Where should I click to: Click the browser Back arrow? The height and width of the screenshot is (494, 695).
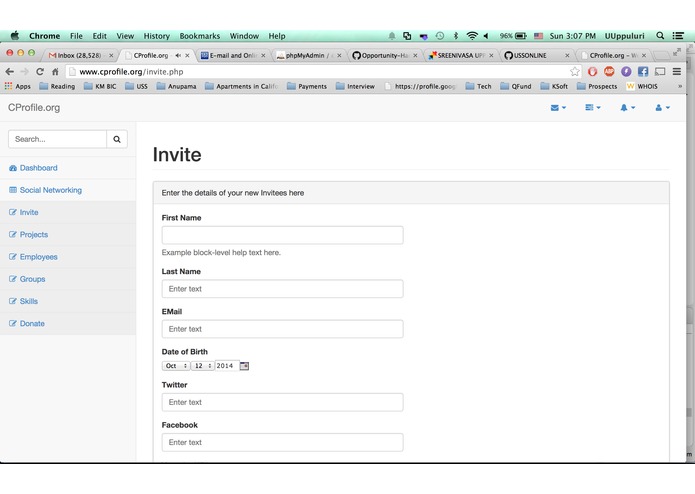pos(10,72)
